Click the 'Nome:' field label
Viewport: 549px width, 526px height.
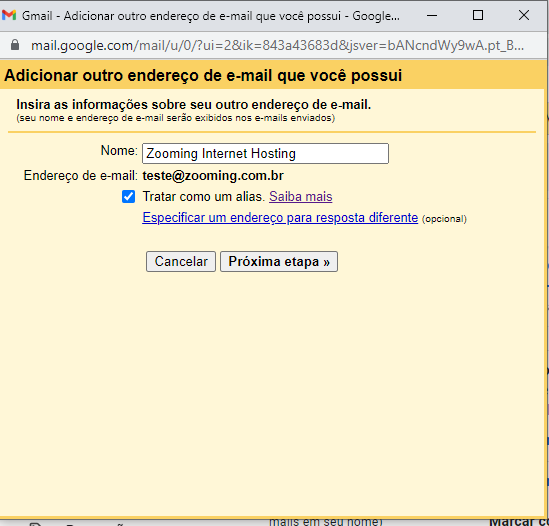click(119, 151)
